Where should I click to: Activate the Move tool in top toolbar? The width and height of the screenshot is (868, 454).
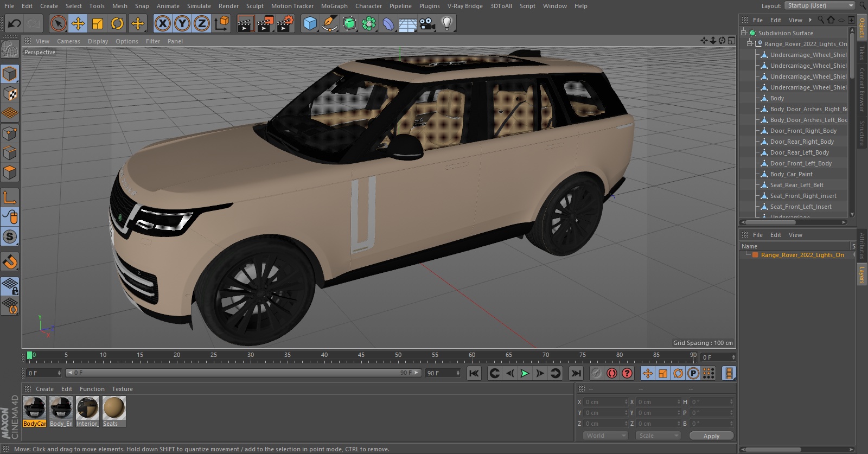pyautogui.click(x=78, y=23)
